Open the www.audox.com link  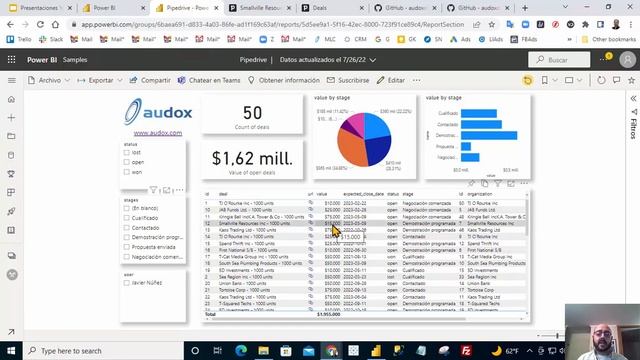click(158, 133)
